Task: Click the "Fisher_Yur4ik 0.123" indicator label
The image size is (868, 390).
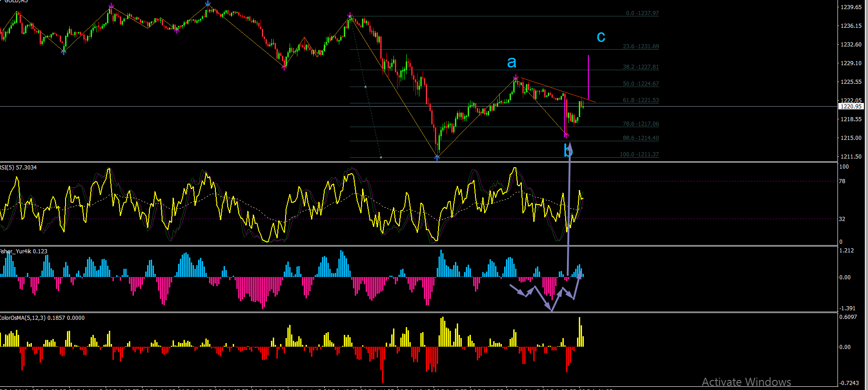Action: point(23,251)
